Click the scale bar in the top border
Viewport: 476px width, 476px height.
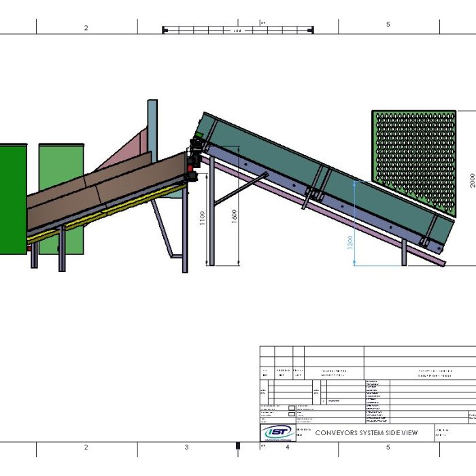point(238,30)
